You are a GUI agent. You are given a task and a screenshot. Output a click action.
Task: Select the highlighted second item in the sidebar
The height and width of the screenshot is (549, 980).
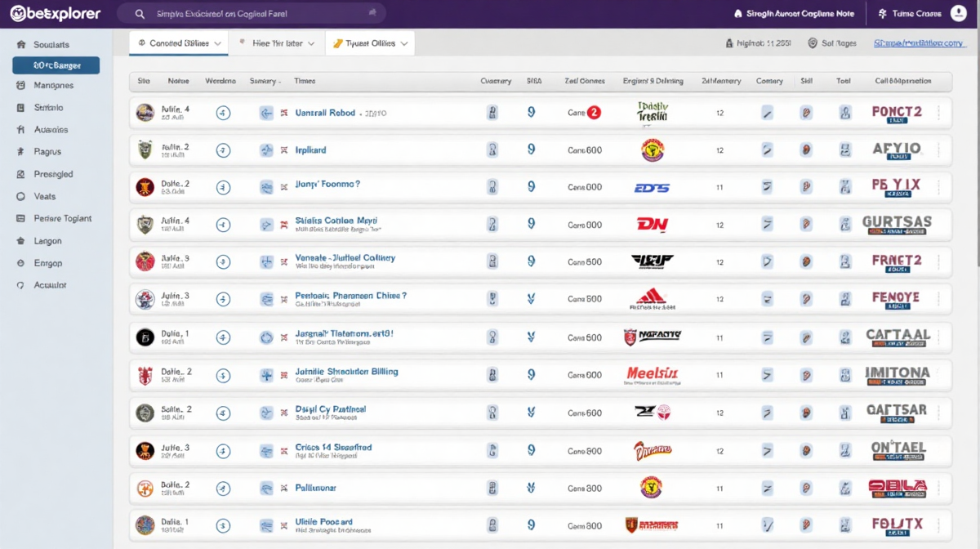[x=56, y=65]
